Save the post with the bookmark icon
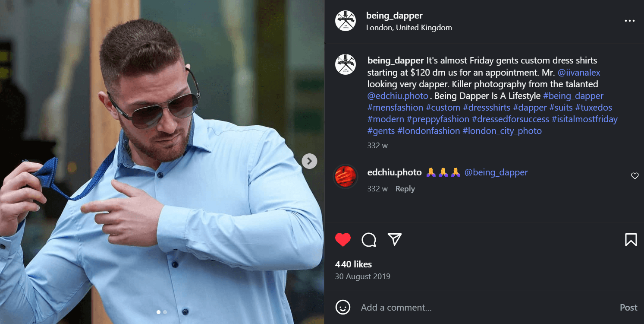The image size is (644, 324). (631, 240)
